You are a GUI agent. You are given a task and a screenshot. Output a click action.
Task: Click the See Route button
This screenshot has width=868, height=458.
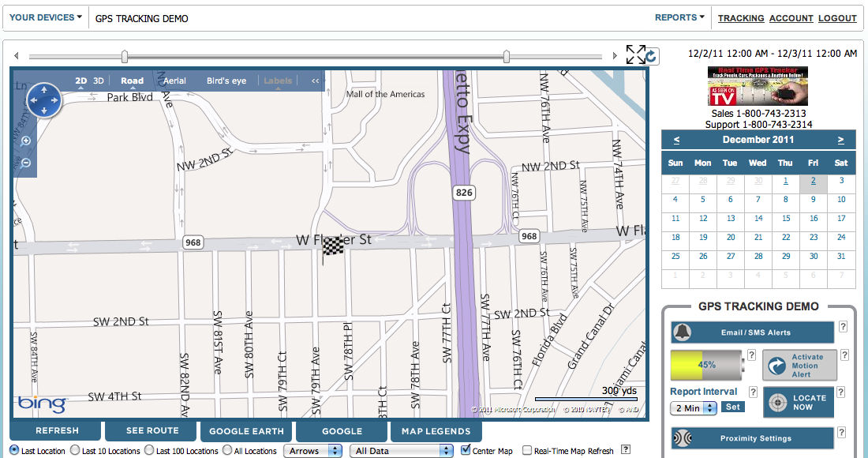[152, 431]
